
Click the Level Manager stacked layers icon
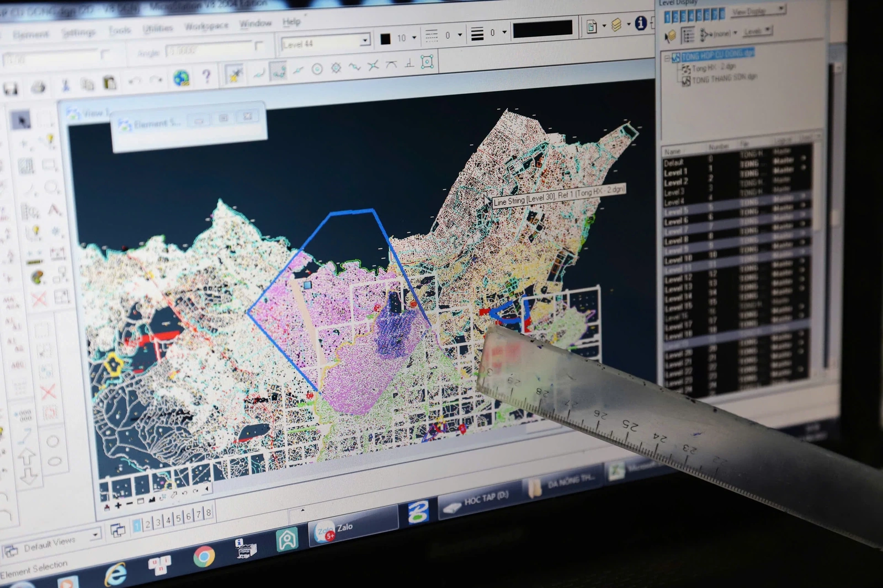616,25
